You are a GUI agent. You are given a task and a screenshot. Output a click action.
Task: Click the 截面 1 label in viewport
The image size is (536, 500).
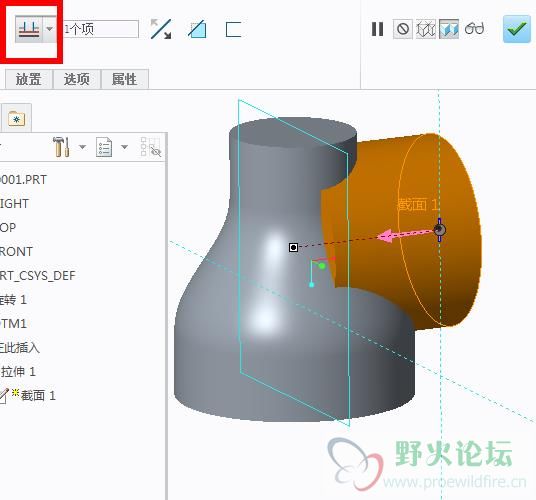coord(417,205)
